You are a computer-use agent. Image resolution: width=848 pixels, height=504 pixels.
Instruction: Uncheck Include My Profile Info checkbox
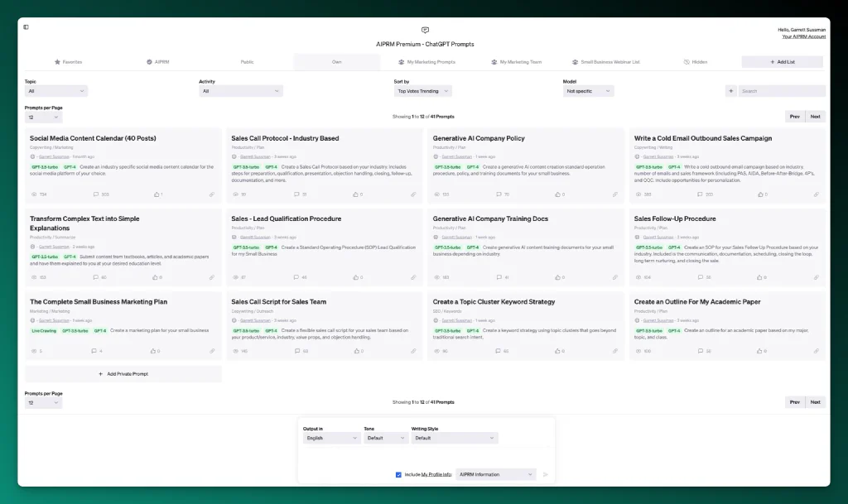pos(398,475)
